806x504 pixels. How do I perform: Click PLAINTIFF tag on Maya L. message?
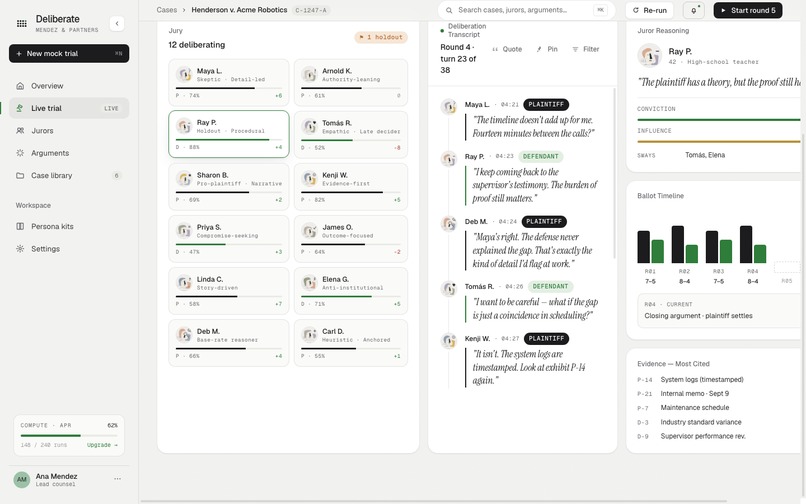click(546, 104)
